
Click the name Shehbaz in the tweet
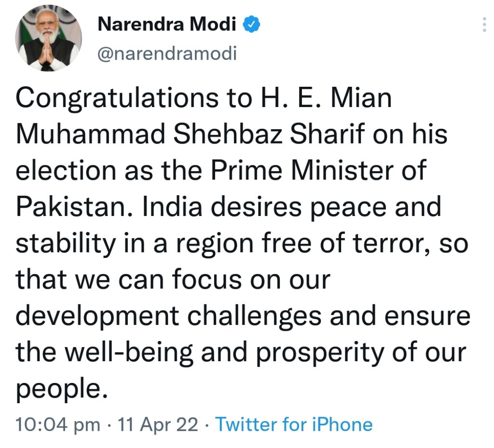click(228, 134)
